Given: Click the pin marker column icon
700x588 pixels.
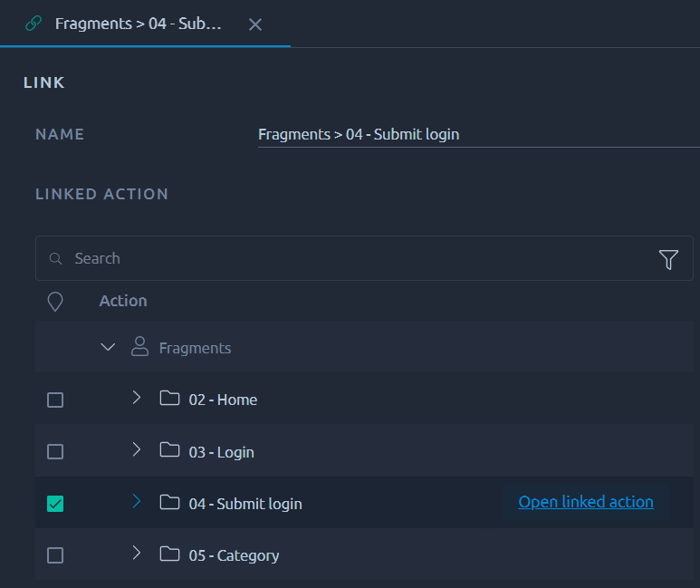Looking at the screenshot, I should click(x=55, y=302).
